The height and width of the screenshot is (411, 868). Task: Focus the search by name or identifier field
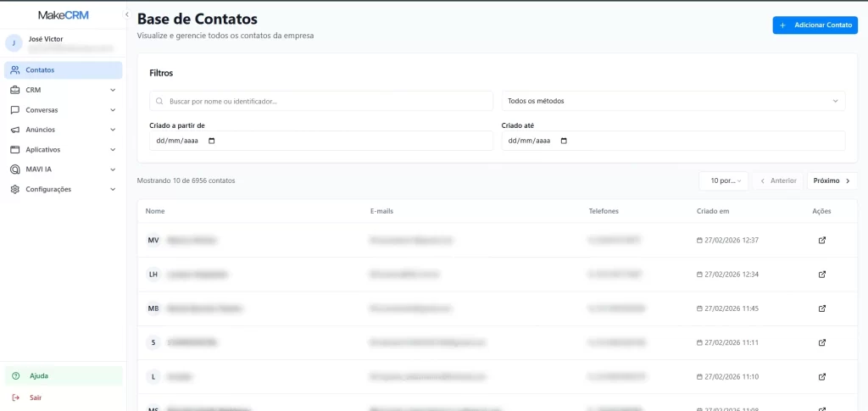[322, 101]
